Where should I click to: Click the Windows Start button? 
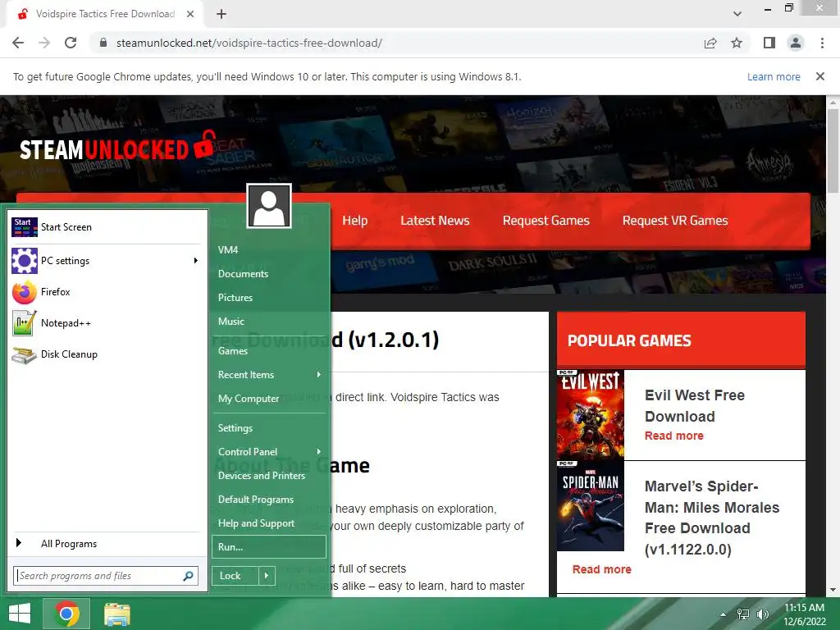coord(20,614)
